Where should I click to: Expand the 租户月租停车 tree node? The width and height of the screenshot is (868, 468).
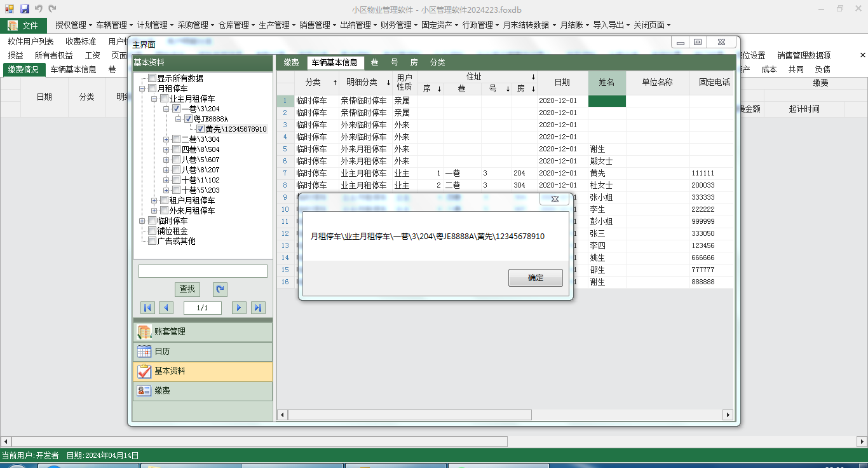[x=154, y=200]
